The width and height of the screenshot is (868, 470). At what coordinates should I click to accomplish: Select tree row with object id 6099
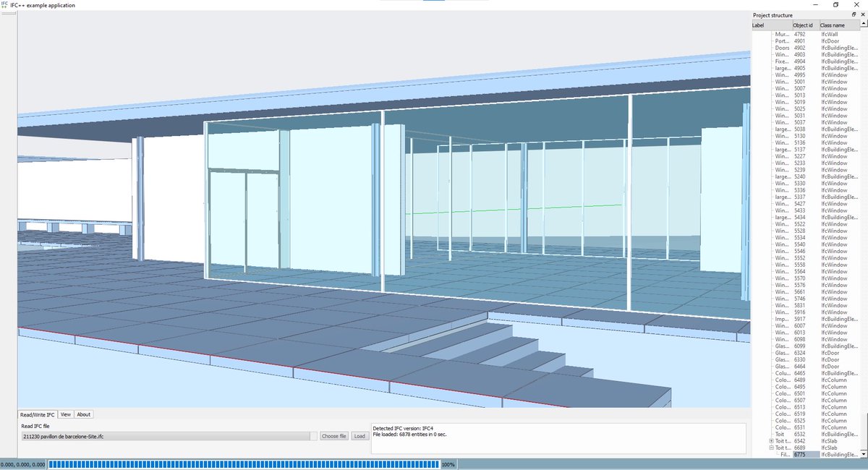806,346
